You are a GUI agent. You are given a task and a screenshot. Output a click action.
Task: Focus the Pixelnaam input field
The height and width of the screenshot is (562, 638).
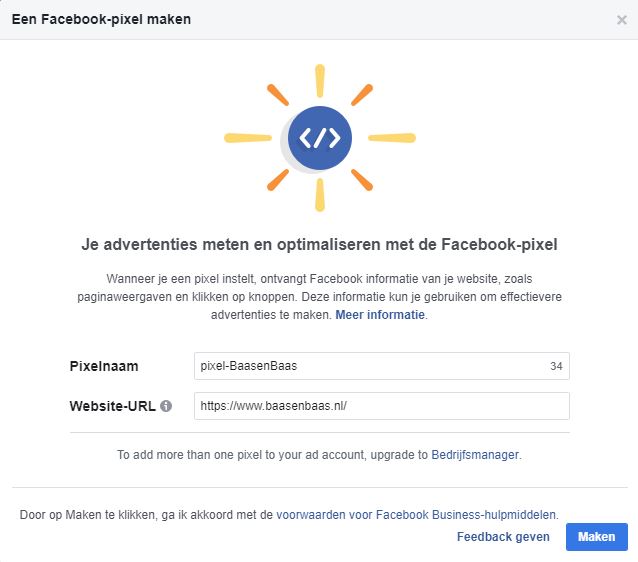(x=382, y=366)
